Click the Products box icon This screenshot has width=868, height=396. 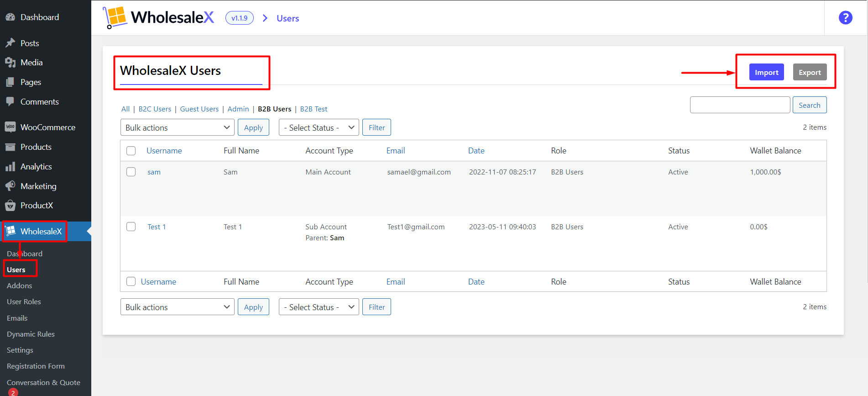10,147
